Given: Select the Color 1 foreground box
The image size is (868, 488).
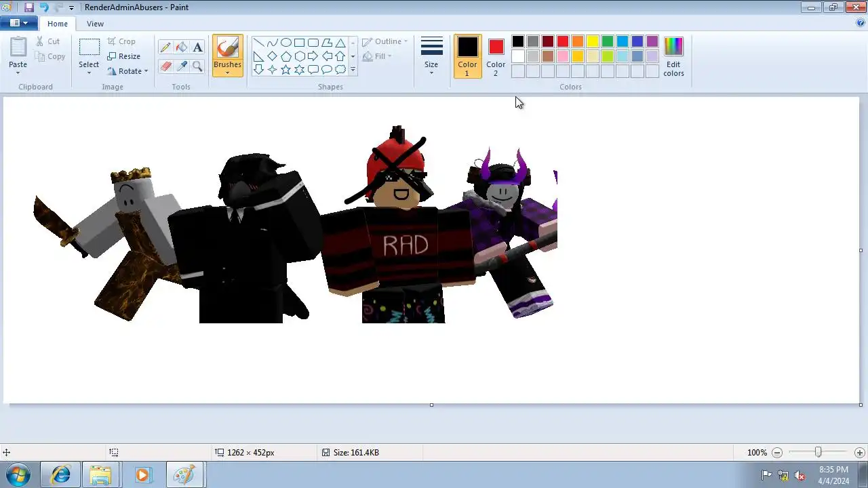Looking at the screenshot, I should tap(467, 56).
